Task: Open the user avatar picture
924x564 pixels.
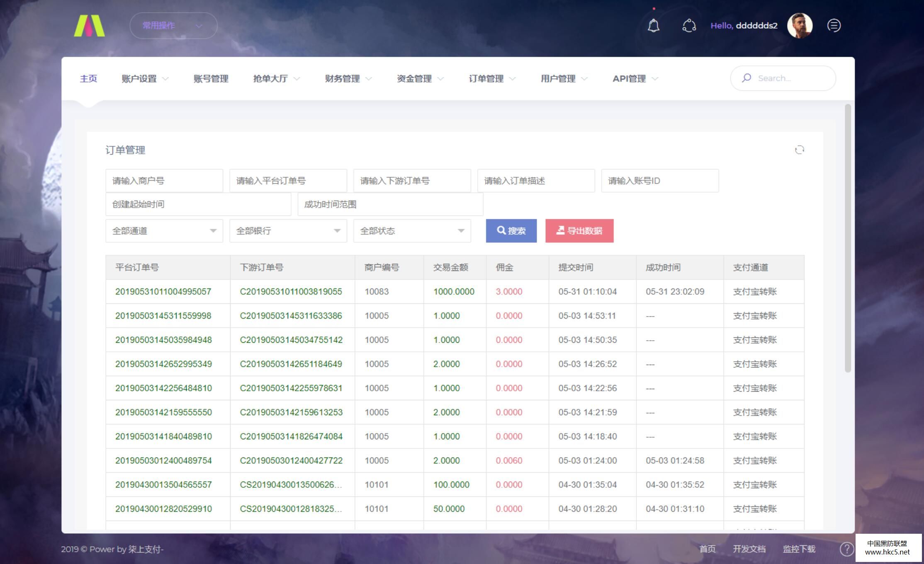Action: pos(800,26)
